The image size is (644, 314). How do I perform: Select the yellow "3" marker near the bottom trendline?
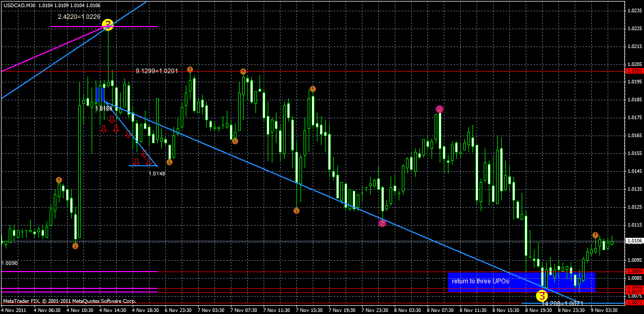tap(542, 296)
